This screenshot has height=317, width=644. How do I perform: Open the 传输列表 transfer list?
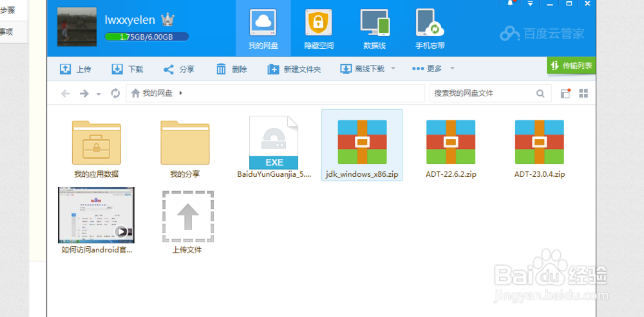pyautogui.click(x=571, y=66)
